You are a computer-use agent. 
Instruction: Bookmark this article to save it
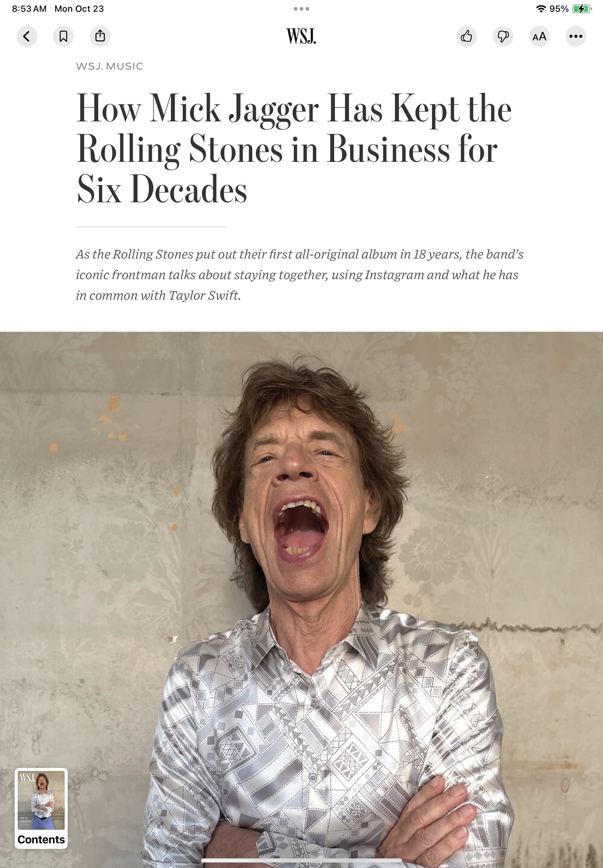click(x=64, y=36)
